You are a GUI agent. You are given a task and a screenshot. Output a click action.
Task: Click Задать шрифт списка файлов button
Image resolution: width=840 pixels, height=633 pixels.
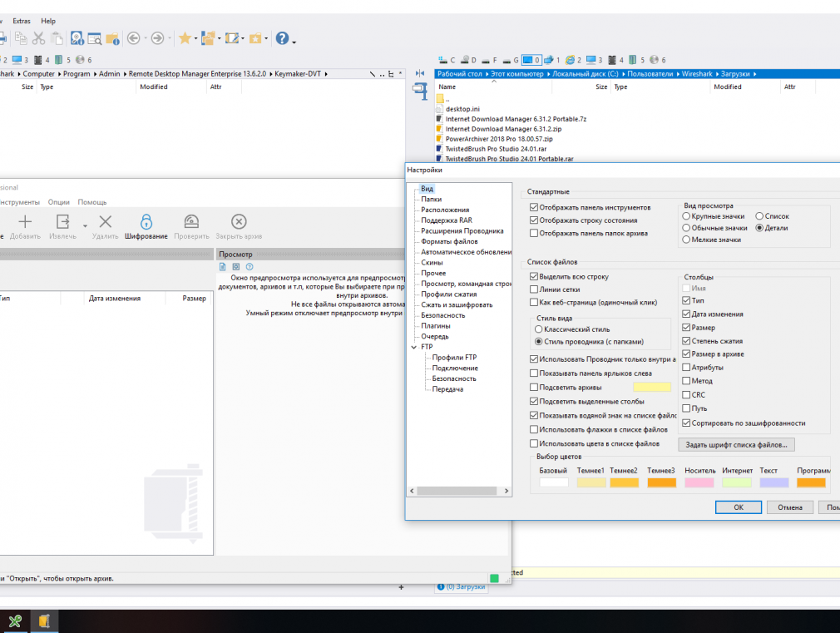pyautogui.click(x=737, y=445)
